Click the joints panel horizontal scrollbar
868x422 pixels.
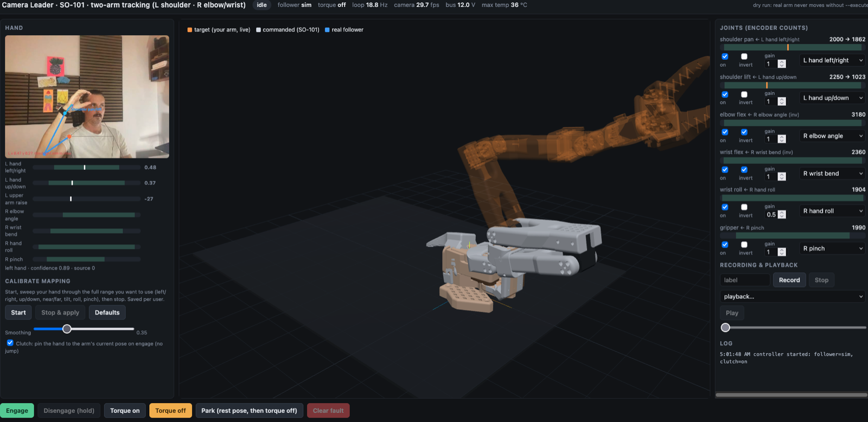tap(791, 395)
